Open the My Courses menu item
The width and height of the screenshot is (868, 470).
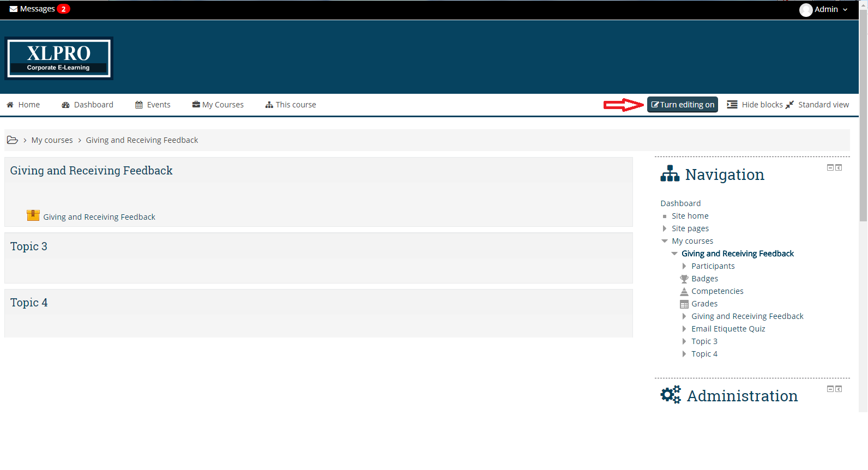click(218, 105)
